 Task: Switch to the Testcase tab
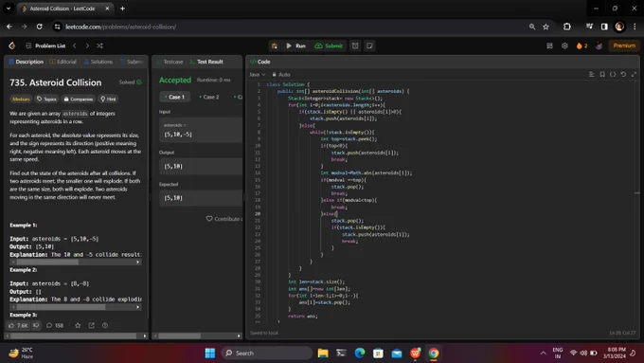tap(170, 62)
